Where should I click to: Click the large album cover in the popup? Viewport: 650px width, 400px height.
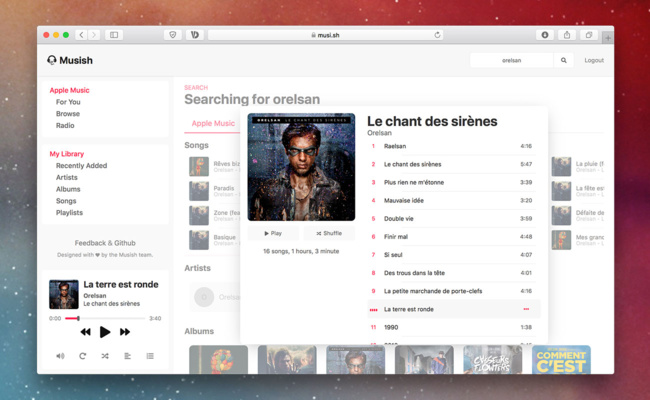(x=301, y=167)
